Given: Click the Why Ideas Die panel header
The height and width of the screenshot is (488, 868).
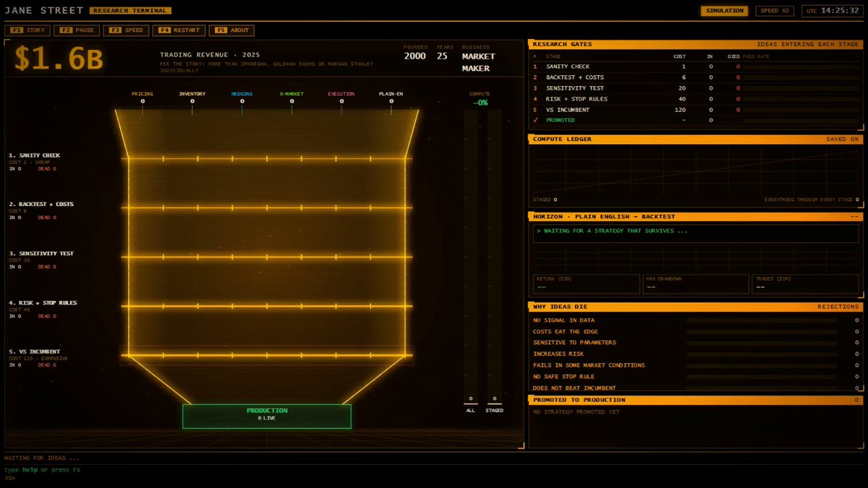Looking at the screenshot, I should point(696,307).
